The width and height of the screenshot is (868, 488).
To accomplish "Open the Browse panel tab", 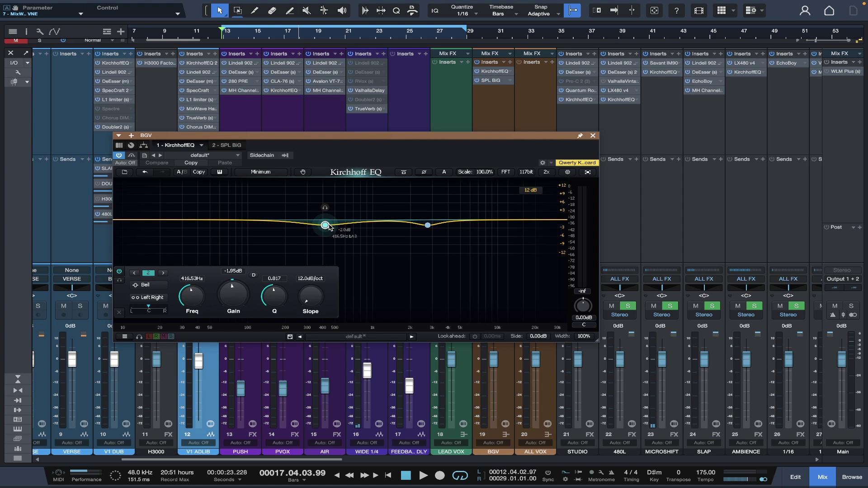I will pos(852,477).
